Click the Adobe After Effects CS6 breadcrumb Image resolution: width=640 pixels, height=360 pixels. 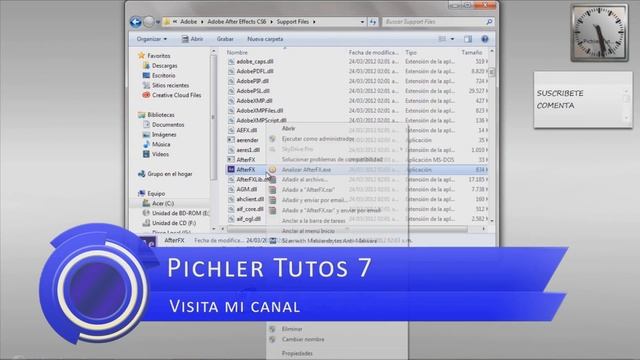pos(237,22)
